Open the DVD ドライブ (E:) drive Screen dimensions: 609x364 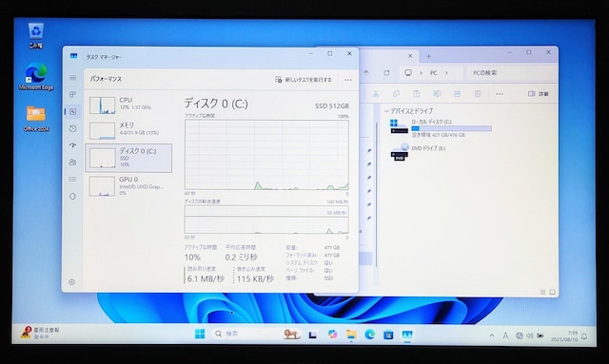click(x=418, y=152)
